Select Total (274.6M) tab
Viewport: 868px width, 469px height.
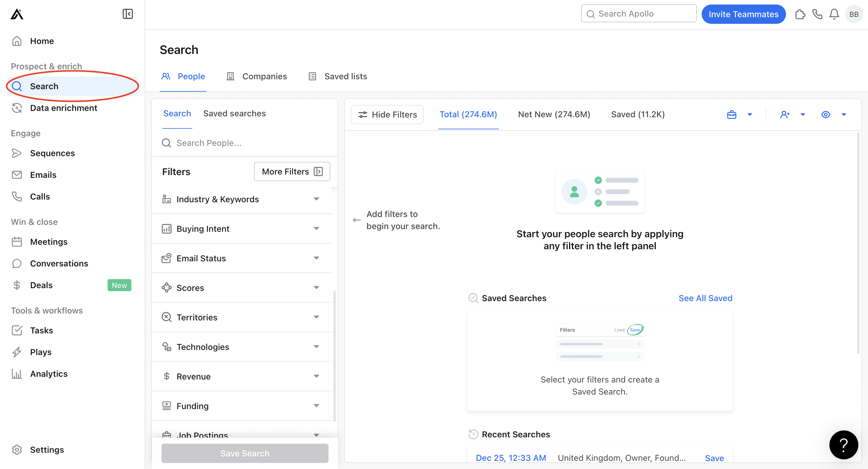pos(468,115)
